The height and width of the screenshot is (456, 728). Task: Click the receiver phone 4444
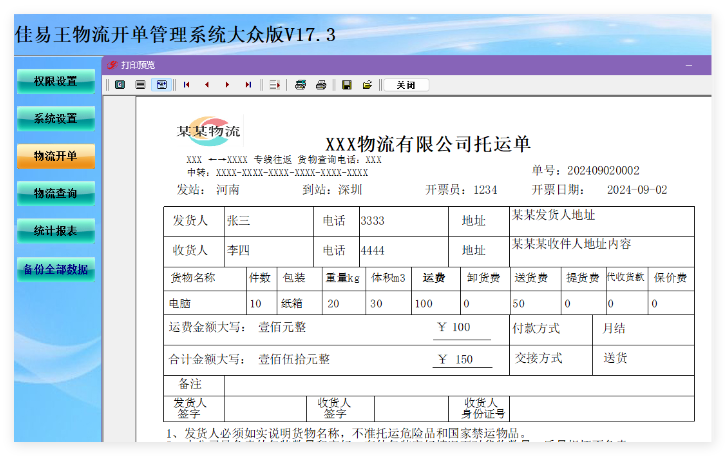tap(372, 251)
